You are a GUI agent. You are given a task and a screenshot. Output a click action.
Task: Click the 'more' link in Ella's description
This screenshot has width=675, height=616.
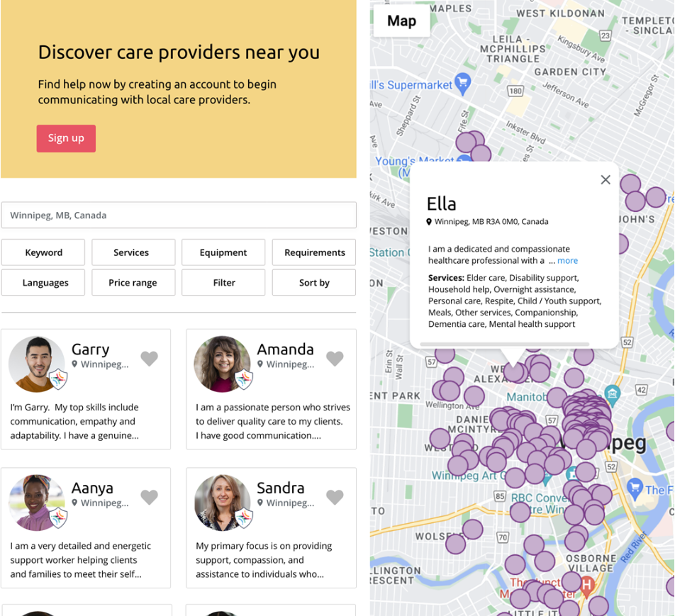click(x=567, y=261)
